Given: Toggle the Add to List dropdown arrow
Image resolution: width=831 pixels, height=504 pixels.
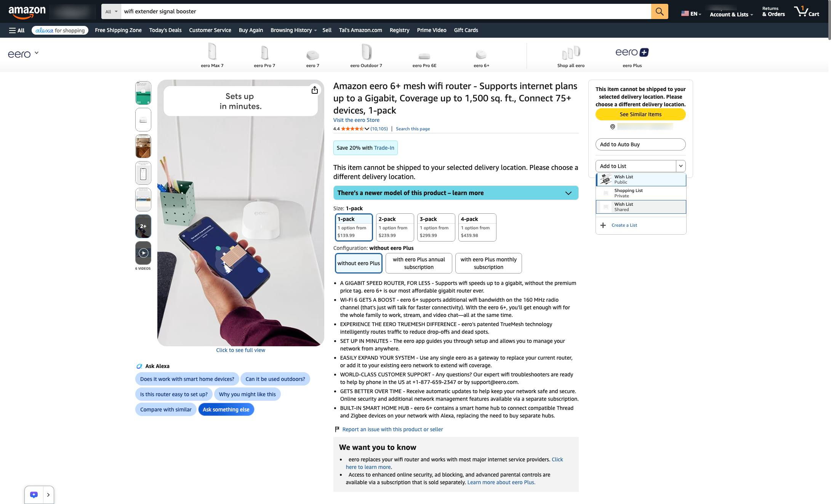Looking at the screenshot, I should pos(680,166).
